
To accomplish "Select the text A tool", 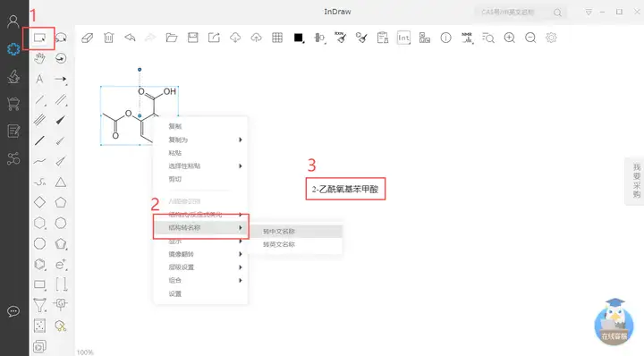I will (x=39, y=79).
